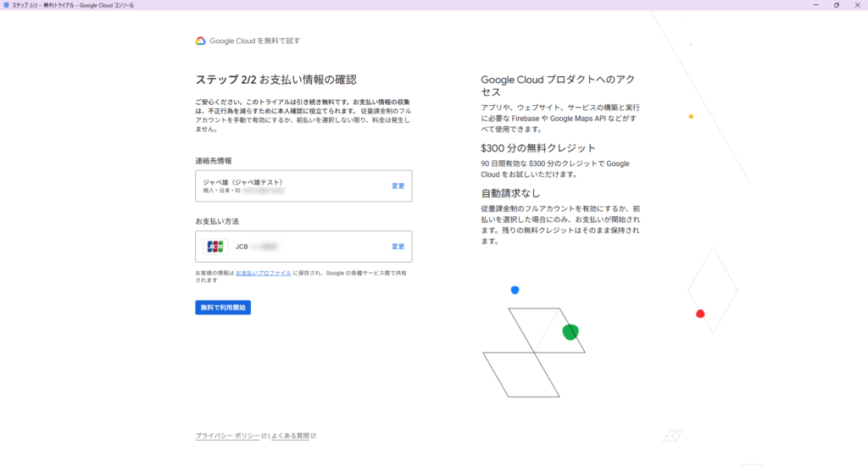Open the プライバシー ポリシー link
Screen dimensions: 868x466
point(227,436)
